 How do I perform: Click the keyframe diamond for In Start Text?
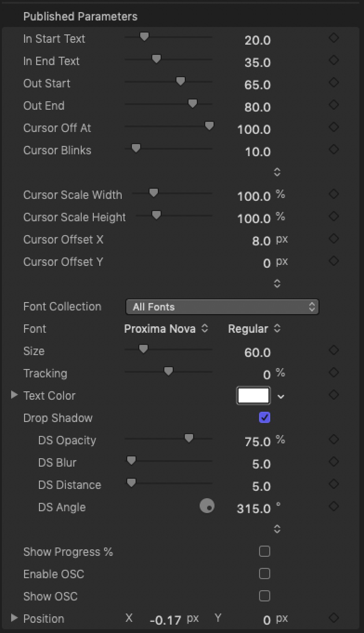(x=333, y=38)
